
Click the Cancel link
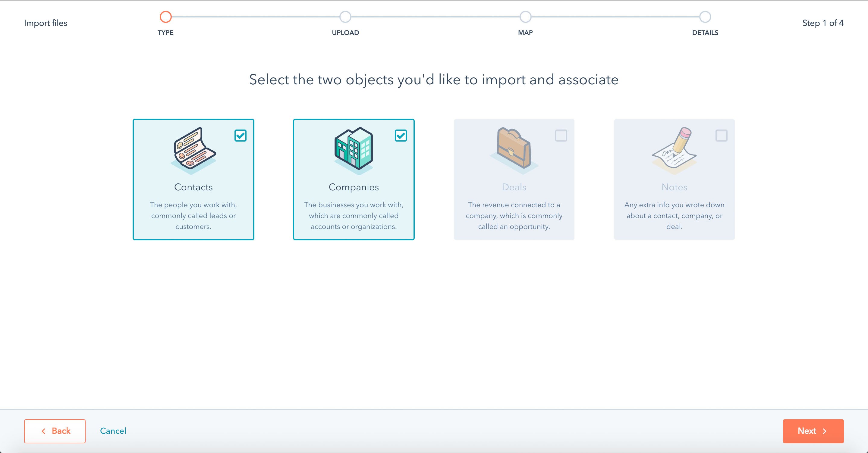(113, 431)
